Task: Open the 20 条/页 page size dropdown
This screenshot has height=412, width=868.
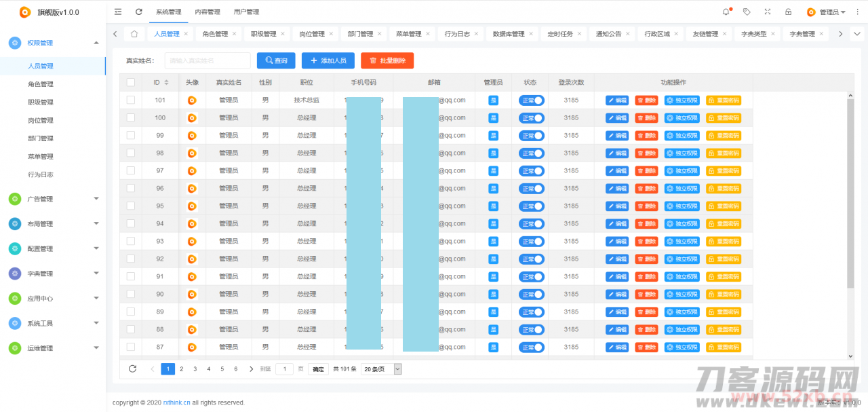Action: pos(381,369)
